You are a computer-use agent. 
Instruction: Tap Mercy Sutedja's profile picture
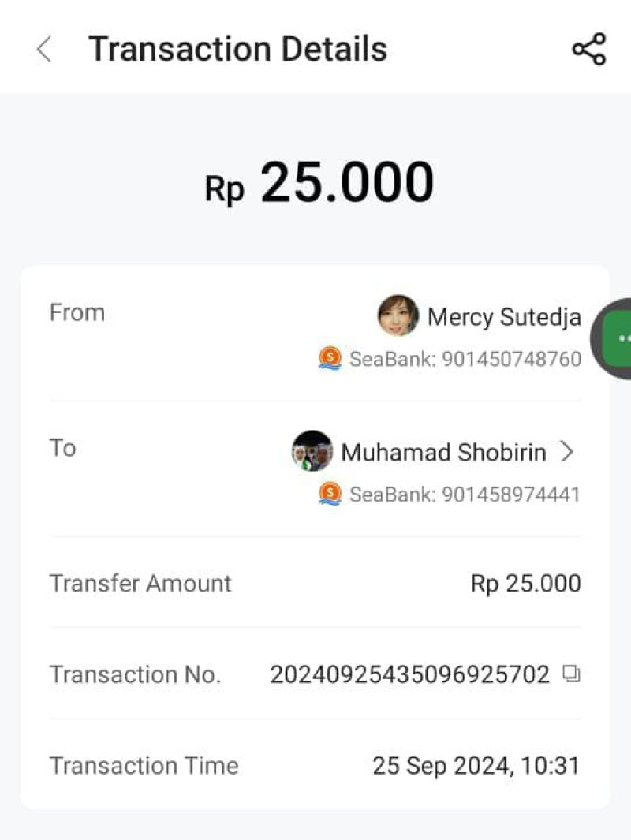click(x=398, y=315)
